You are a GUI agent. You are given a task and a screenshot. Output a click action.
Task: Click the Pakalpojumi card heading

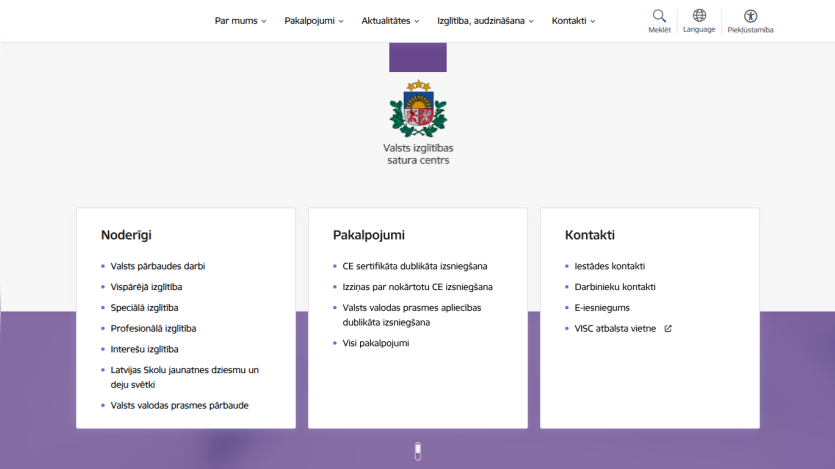(x=369, y=235)
